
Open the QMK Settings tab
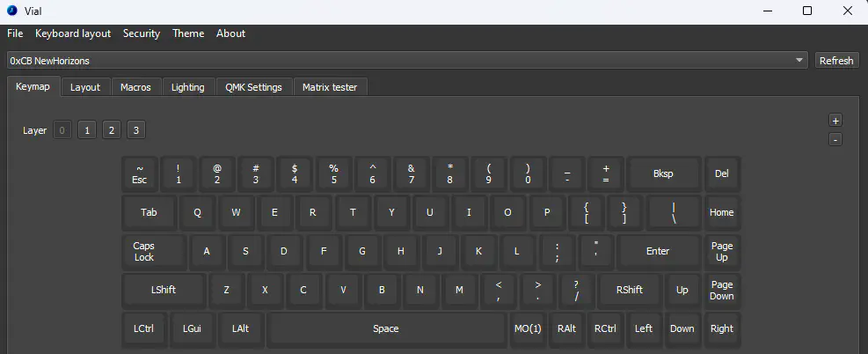pyautogui.click(x=253, y=87)
